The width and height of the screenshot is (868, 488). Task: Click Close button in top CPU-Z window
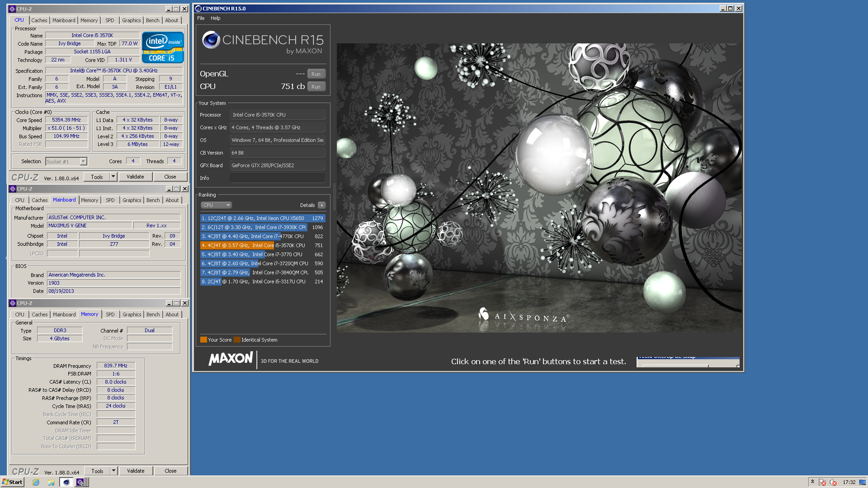point(170,177)
